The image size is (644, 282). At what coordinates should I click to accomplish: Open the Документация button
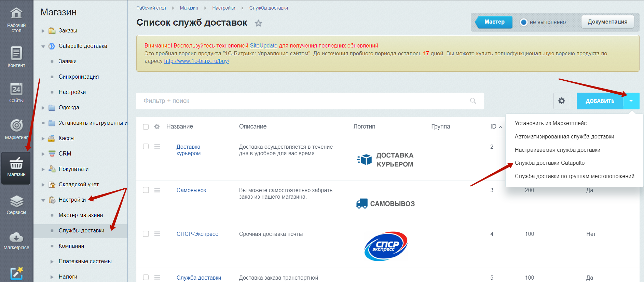coord(607,22)
